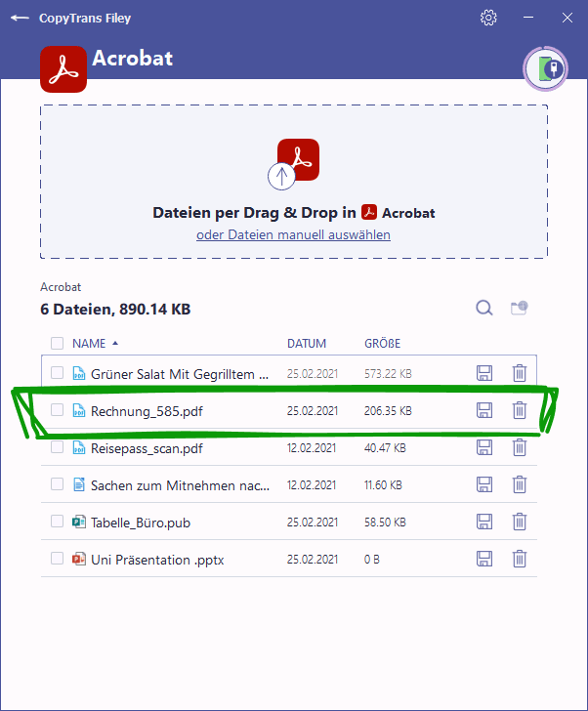This screenshot has height=711, width=588.
Task: Toggle the select-all checkbox beside NAME
Action: (x=57, y=343)
